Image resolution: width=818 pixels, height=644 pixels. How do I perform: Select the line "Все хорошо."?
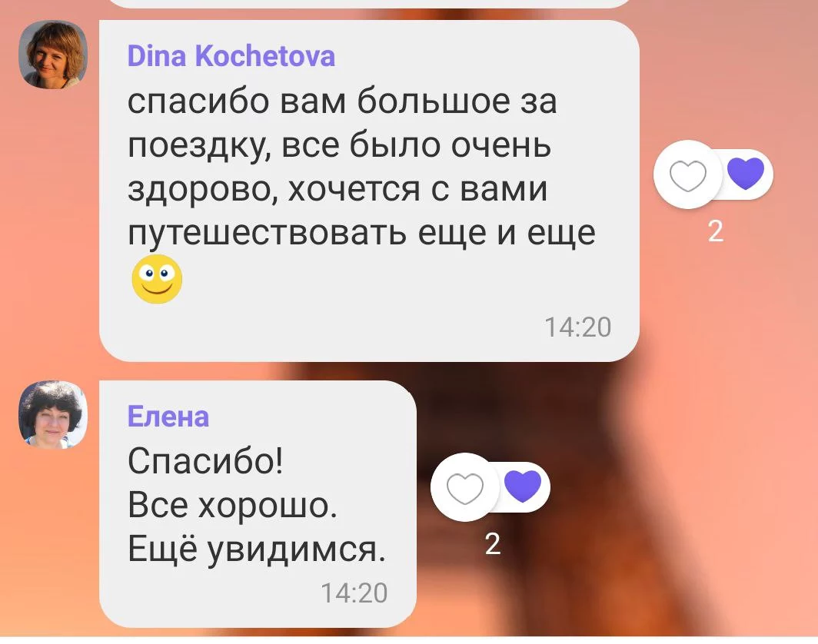232,505
